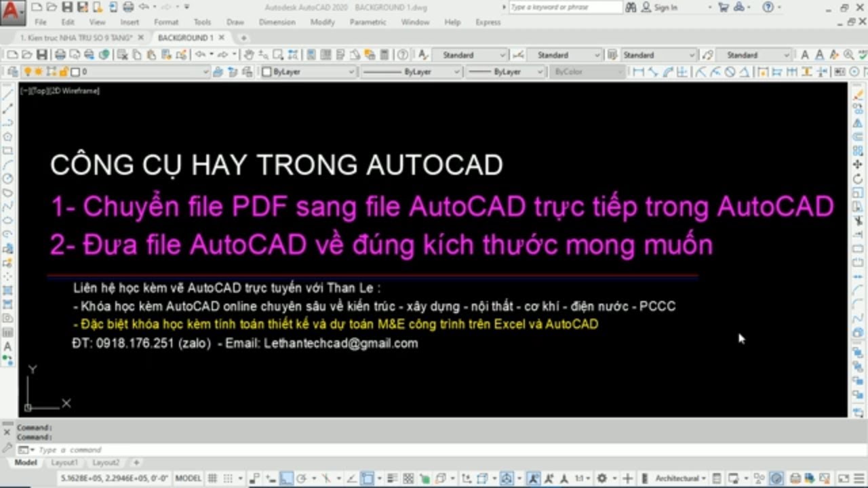
Task: Open the text style Standard dropdown
Action: [x=469, y=55]
